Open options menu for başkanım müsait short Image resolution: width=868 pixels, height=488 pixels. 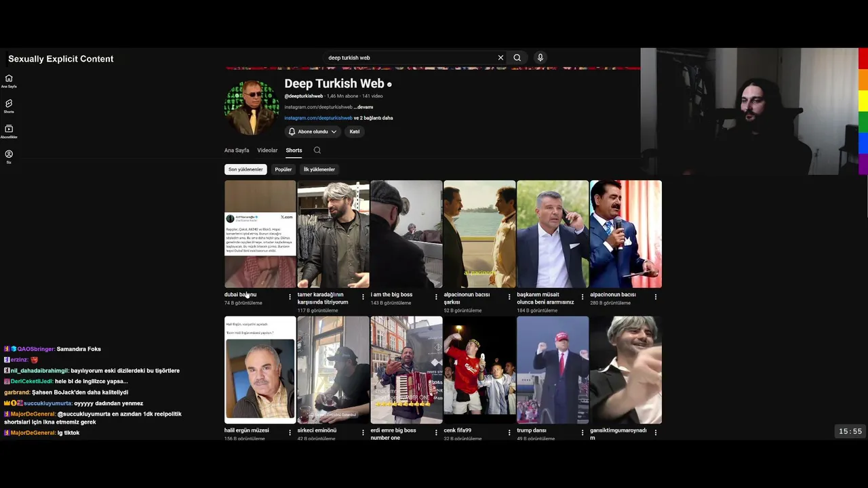tap(583, 297)
